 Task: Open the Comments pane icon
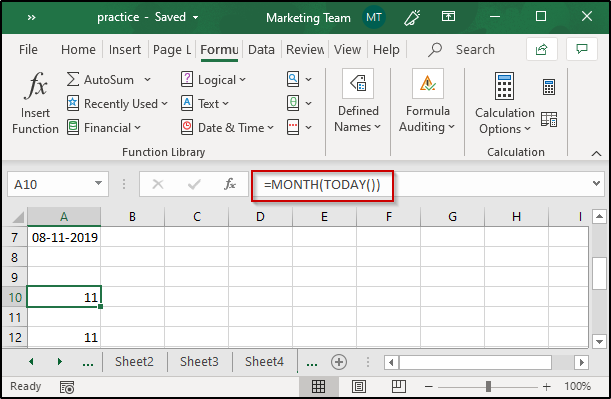tap(582, 49)
